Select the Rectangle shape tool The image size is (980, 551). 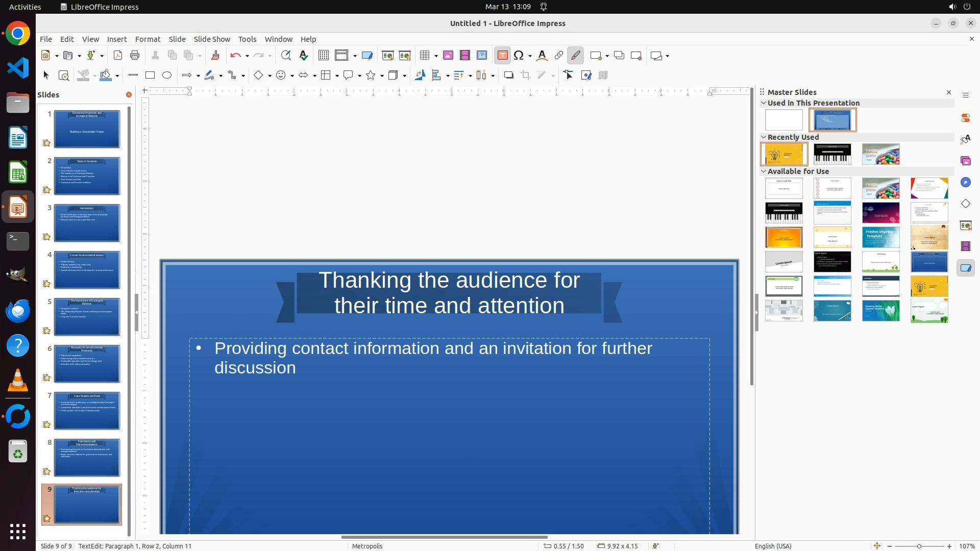pos(150,76)
